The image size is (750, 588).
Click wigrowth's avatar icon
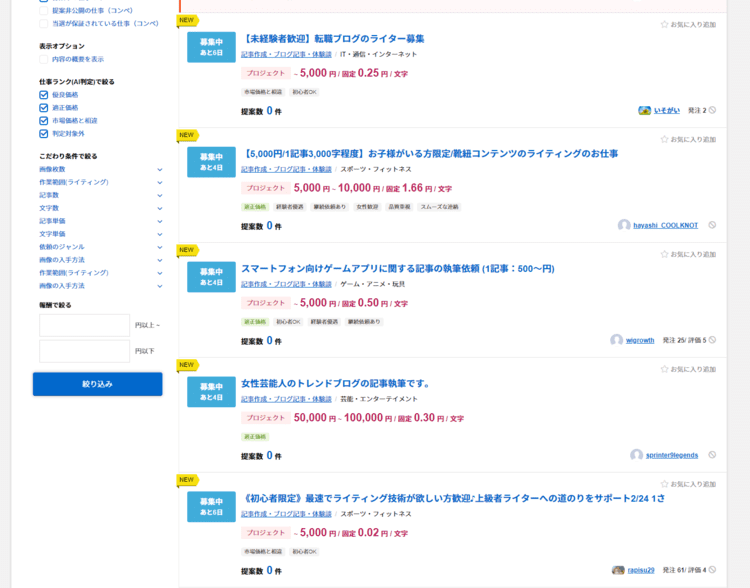617,340
